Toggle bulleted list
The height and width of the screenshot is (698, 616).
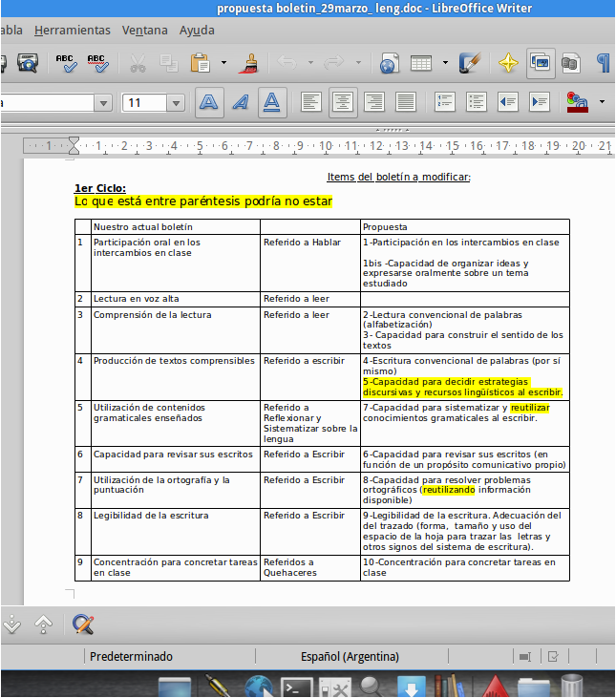click(477, 102)
